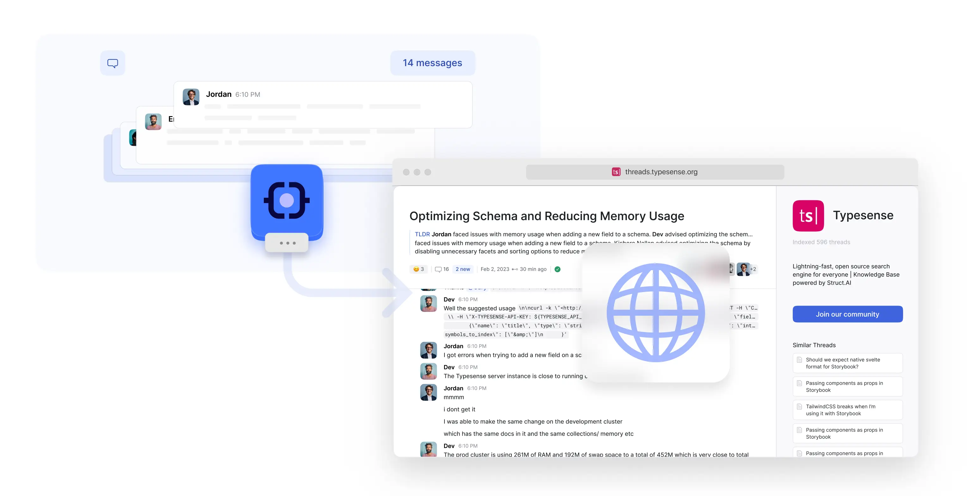Viewport: 980px width, 496px height.
Task: Click the +2 participants indicator
Action: tap(753, 269)
